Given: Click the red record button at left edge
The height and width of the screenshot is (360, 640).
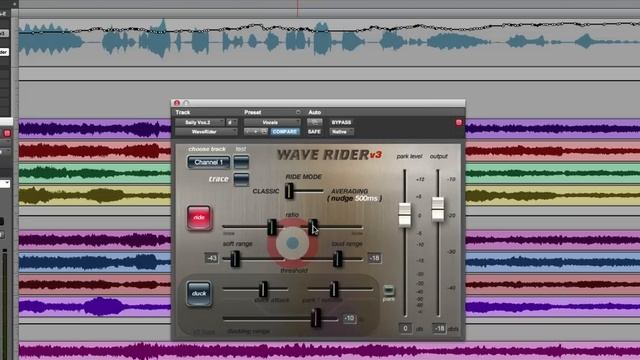Looking at the screenshot, I should click(x=7, y=133).
